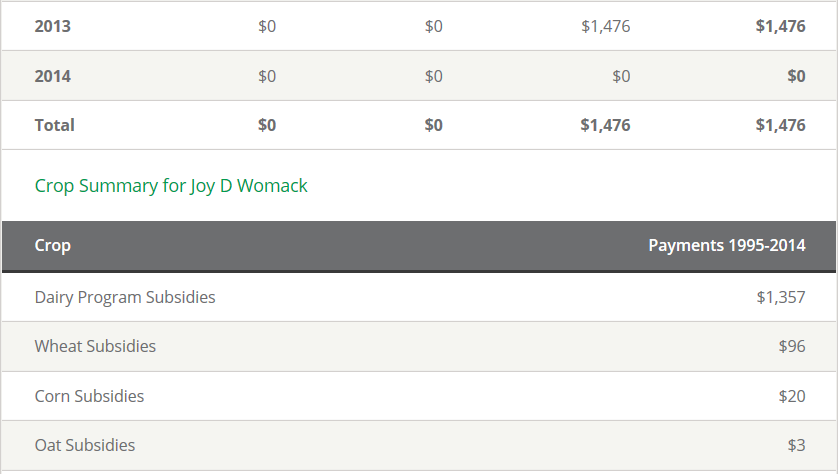Click the $3 oat payment amount

pos(796,445)
